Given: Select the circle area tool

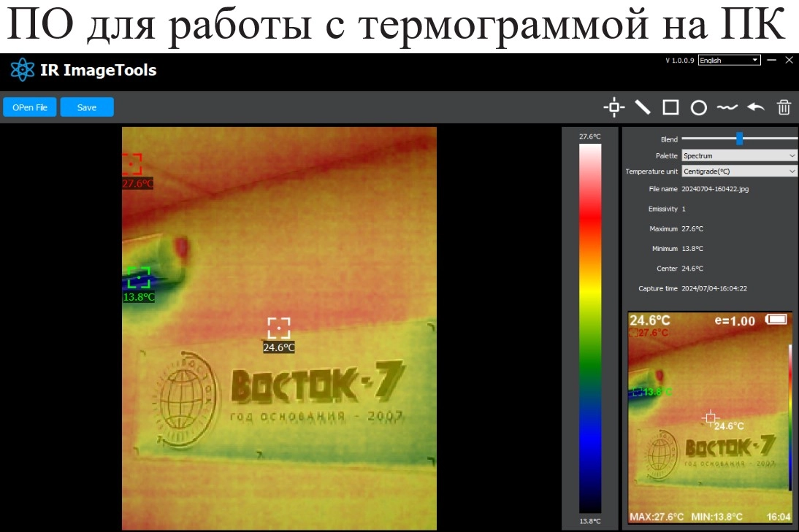Looking at the screenshot, I should pos(699,108).
